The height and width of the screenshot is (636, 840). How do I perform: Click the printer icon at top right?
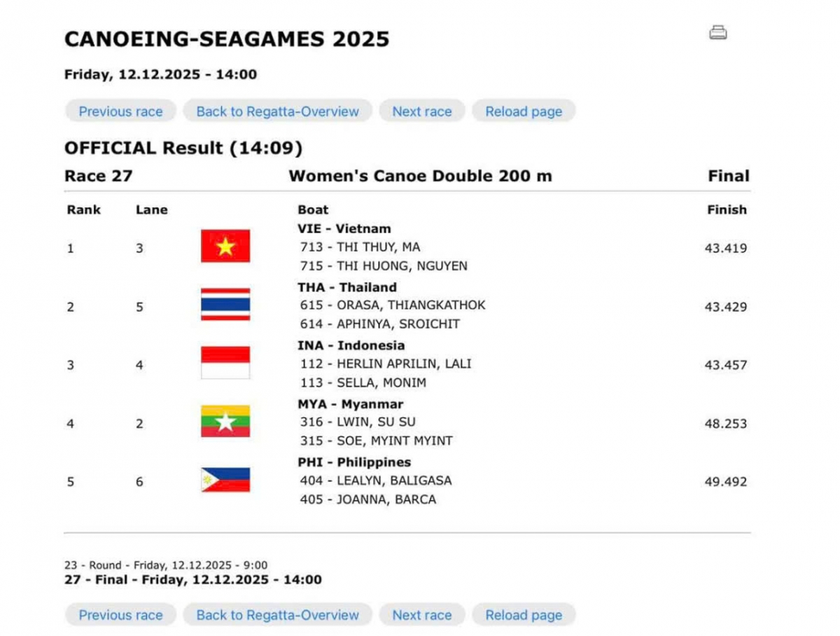coord(717,32)
